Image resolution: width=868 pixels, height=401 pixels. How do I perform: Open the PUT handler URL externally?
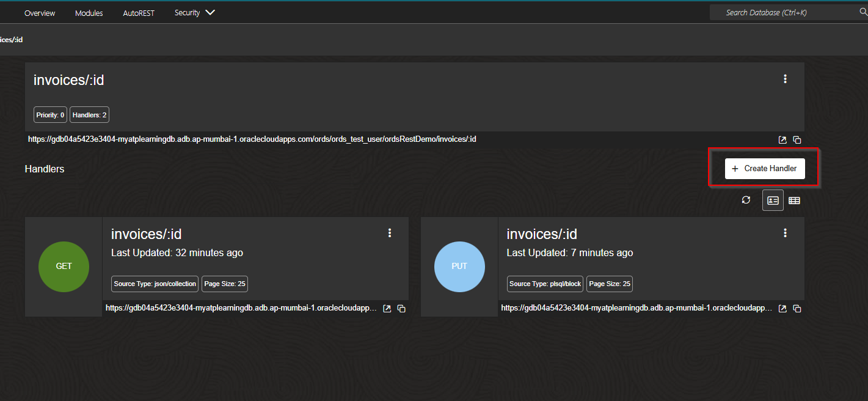[782, 309]
